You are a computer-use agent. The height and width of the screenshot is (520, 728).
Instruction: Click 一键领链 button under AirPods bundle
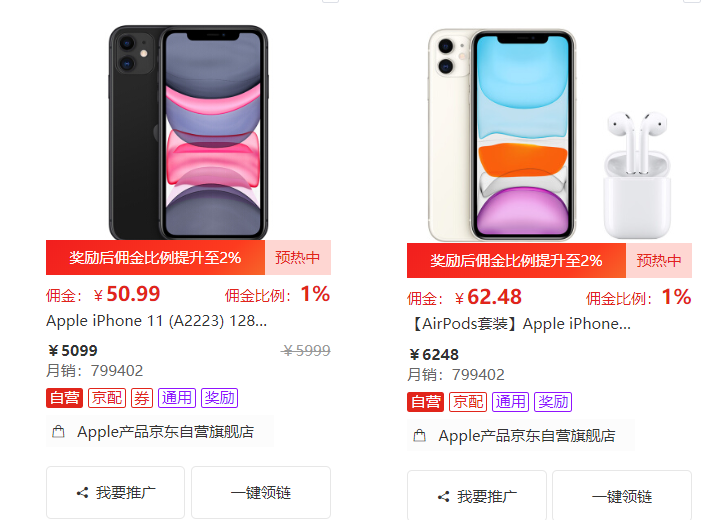622,496
